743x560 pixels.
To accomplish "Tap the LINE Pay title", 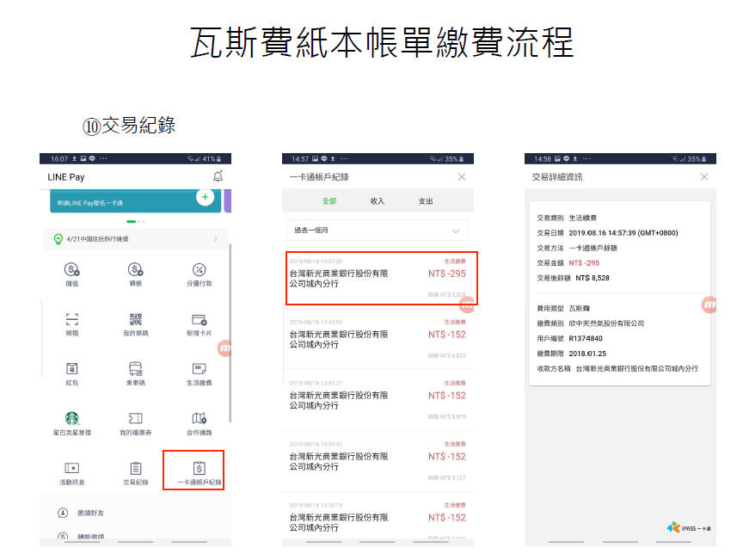I will click(x=66, y=177).
